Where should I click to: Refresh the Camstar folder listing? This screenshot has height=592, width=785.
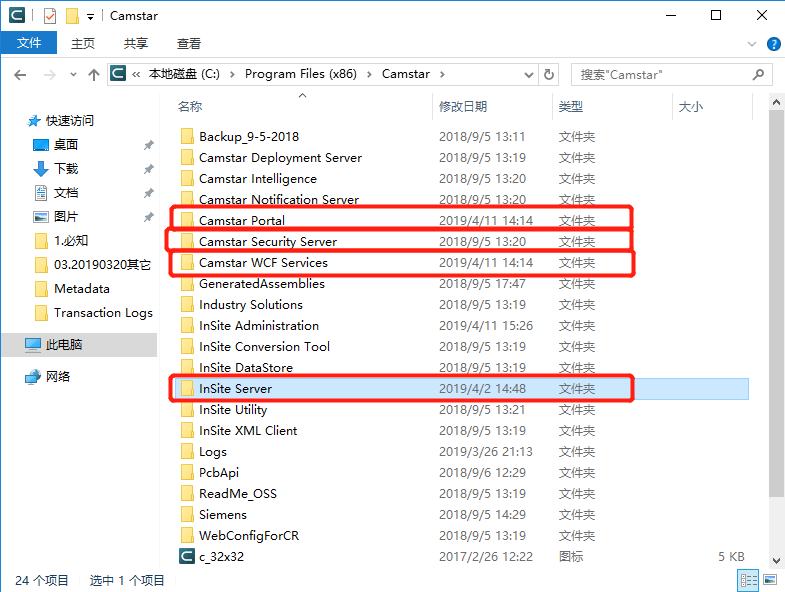[549, 74]
